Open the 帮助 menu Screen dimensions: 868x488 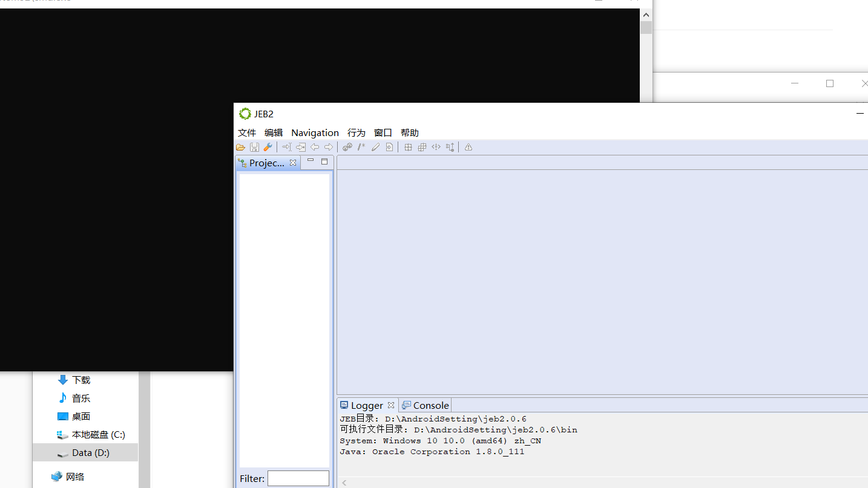point(409,132)
